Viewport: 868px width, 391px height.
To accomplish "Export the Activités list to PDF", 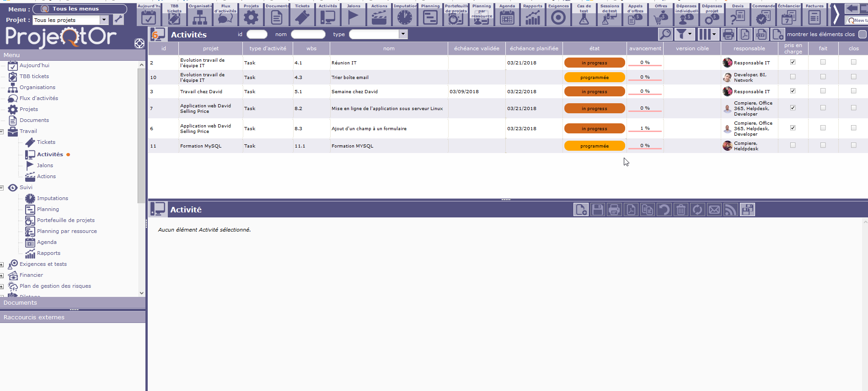I will pyautogui.click(x=745, y=34).
